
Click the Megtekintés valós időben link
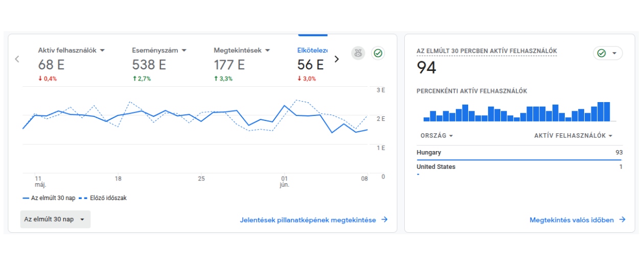click(578, 220)
